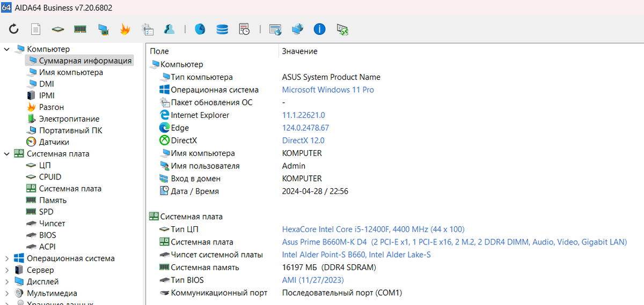Select the Вход в домен field
This screenshot has height=305, width=644.
(x=195, y=178)
